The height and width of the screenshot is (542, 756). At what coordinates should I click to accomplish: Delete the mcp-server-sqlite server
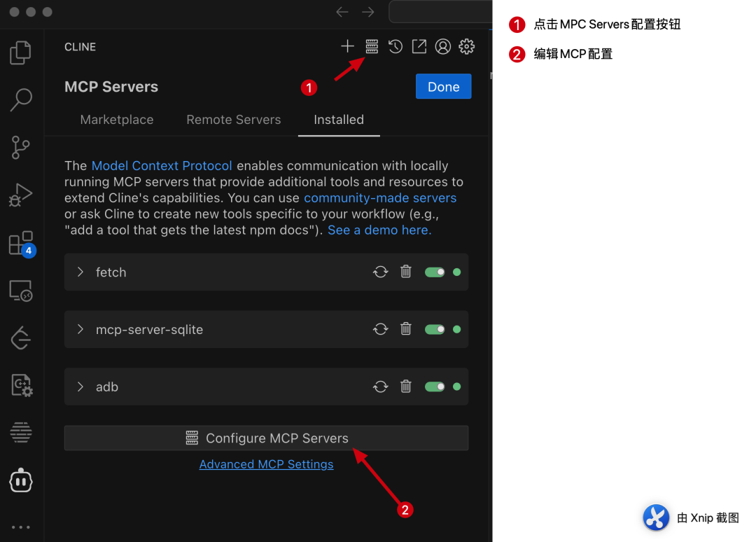[406, 329]
